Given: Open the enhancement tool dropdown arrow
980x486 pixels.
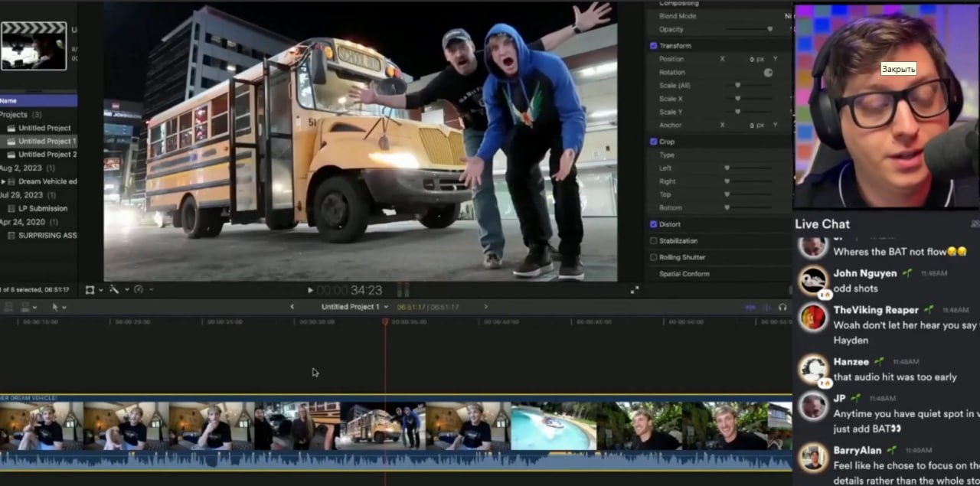Looking at the screenshot, I should pyautogui.click(x=126, y=289).
